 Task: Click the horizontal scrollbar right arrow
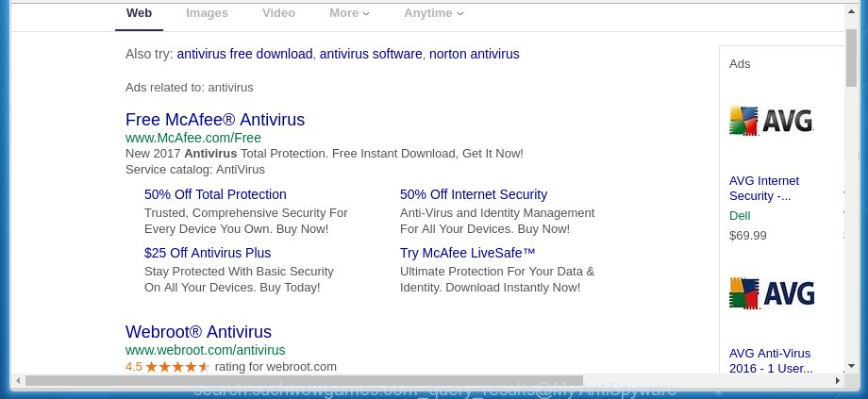(x=838, y=381)
